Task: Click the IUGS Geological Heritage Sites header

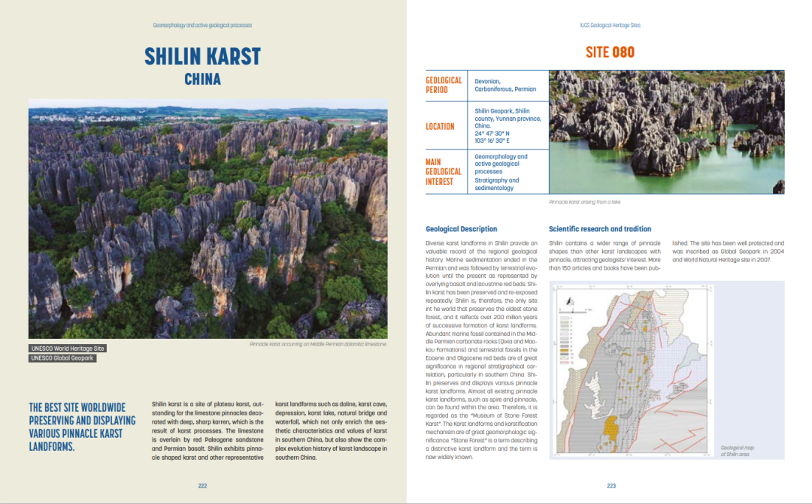Action: point(610,26)
